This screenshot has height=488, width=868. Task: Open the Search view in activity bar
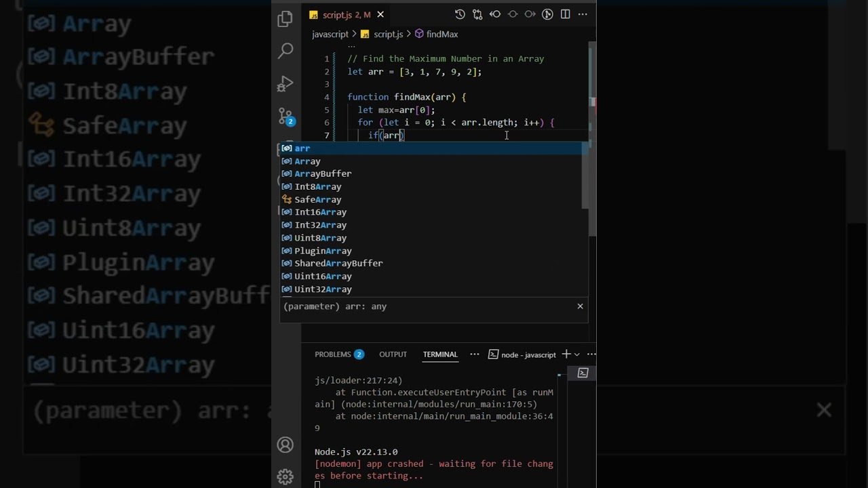click(285, 51)
